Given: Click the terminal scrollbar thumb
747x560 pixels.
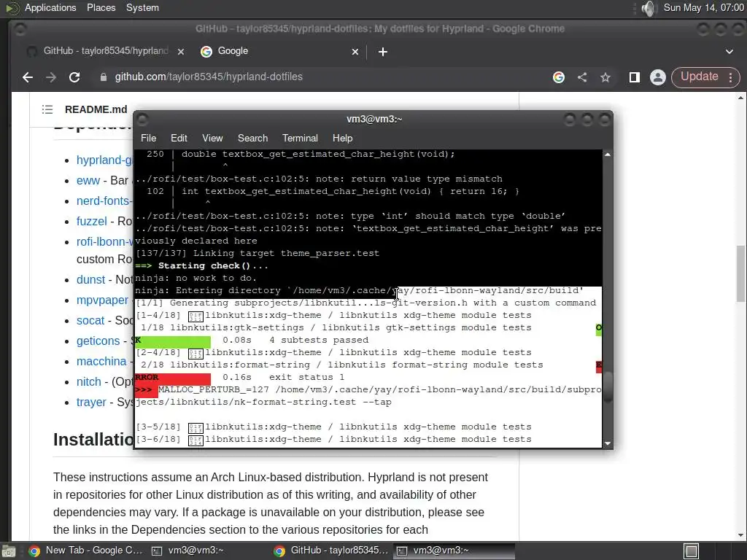Looking at the screenshot, I should (608, 386).
